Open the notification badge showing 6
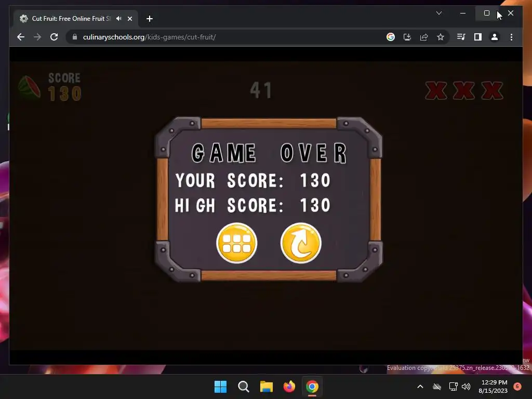 pyautogui.click(x=517, y=387)
